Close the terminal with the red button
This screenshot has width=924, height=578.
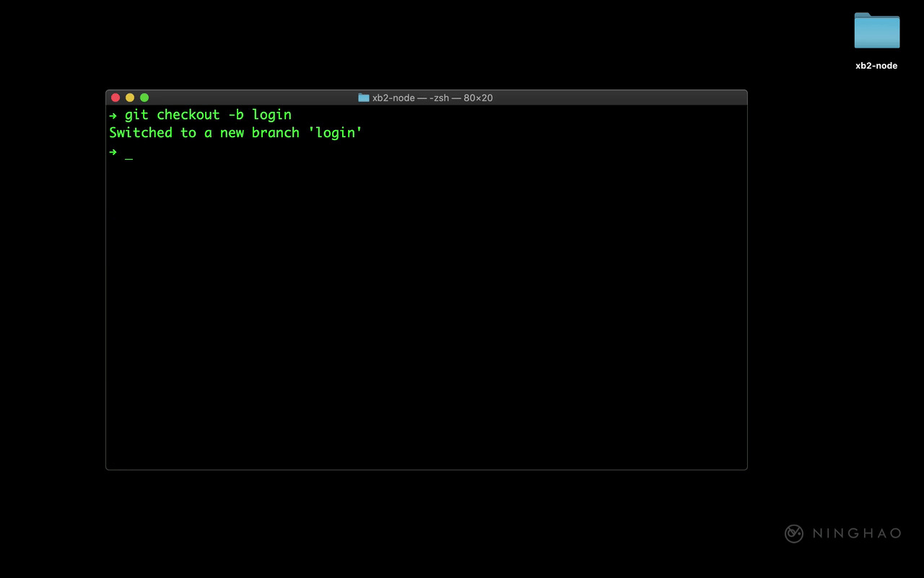(115, 98)
